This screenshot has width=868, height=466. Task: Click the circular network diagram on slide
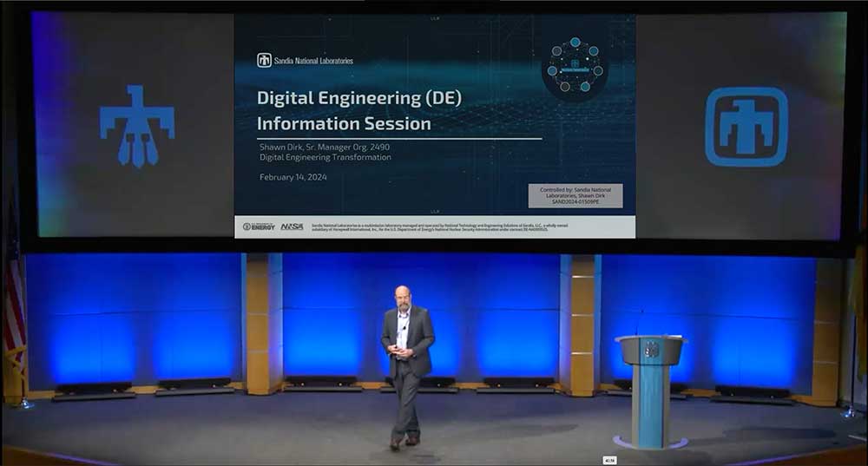pyautogui.click(x=574, y=65)
